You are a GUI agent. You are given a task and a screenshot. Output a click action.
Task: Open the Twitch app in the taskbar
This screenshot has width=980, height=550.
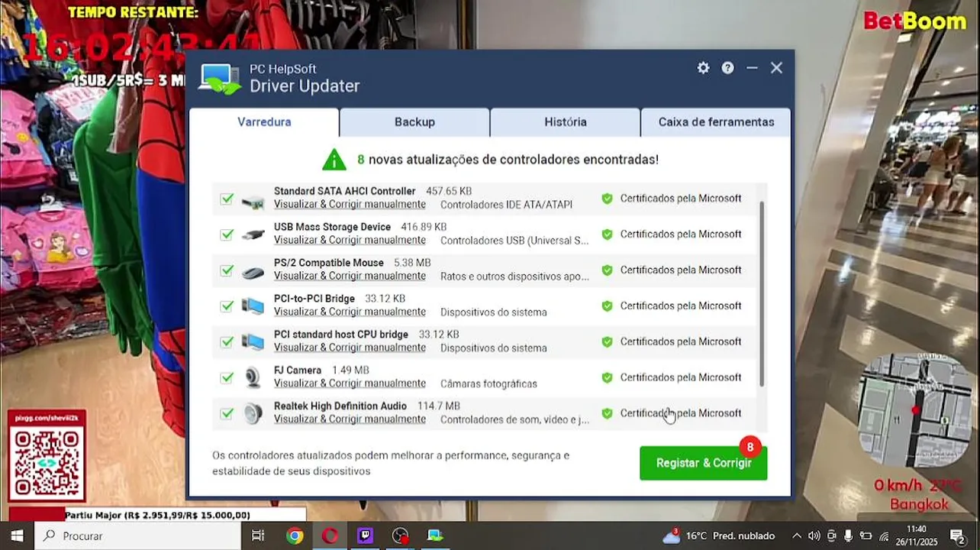click(x=365, y=535)
